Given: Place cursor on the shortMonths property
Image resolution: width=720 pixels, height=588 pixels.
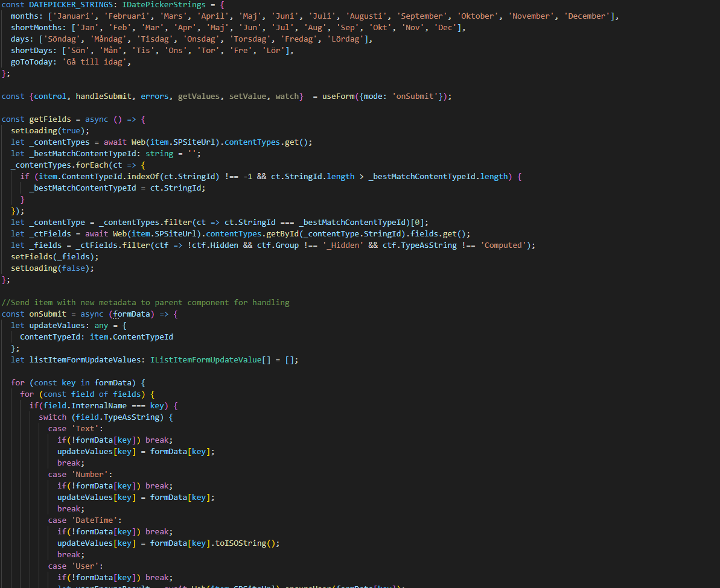Looking at the screenshot, I should tap(36, 28).
